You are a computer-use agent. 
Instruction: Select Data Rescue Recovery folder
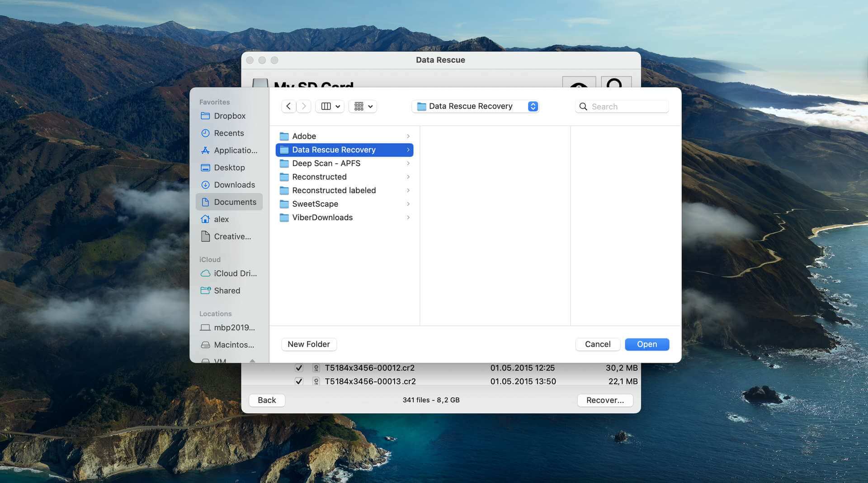pos(344,150)
